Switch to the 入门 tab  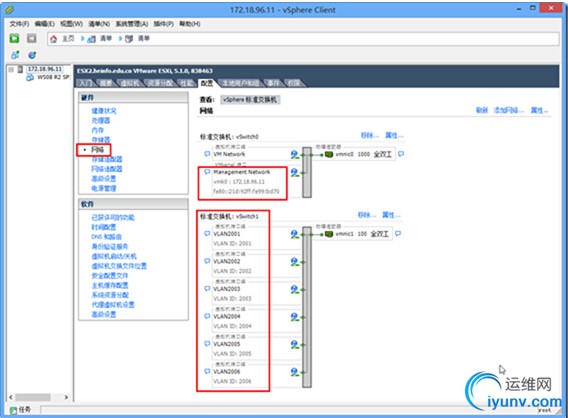pyautogui.click(x=85, y=83)
